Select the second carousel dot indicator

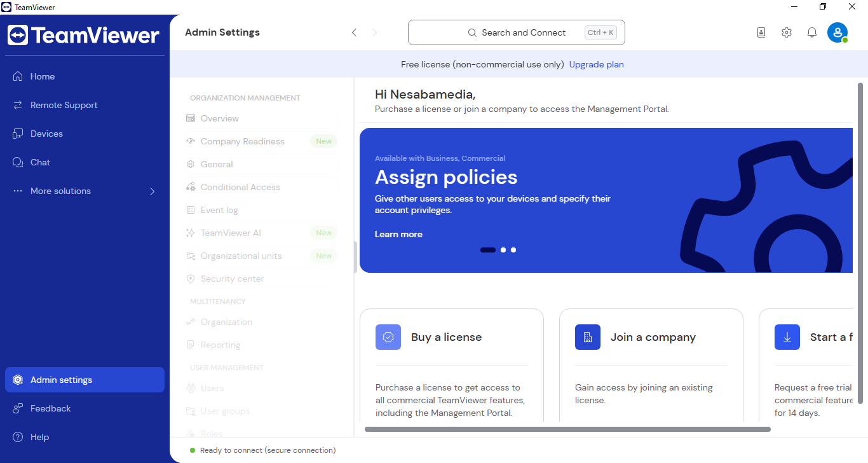coord(503,250)
